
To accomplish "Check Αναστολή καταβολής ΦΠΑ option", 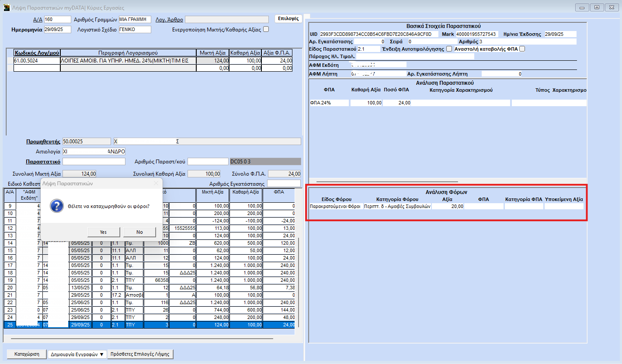I will 522,49.
